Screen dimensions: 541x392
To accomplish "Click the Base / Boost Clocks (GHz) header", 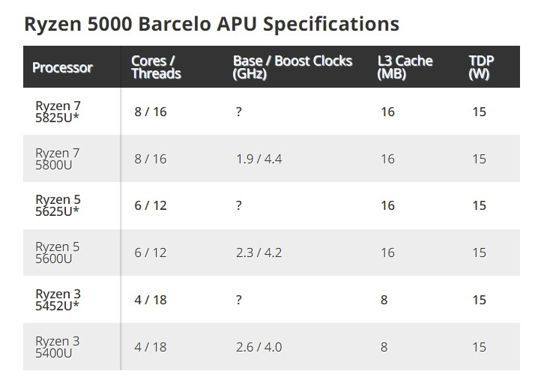I will tap(292, 67).
